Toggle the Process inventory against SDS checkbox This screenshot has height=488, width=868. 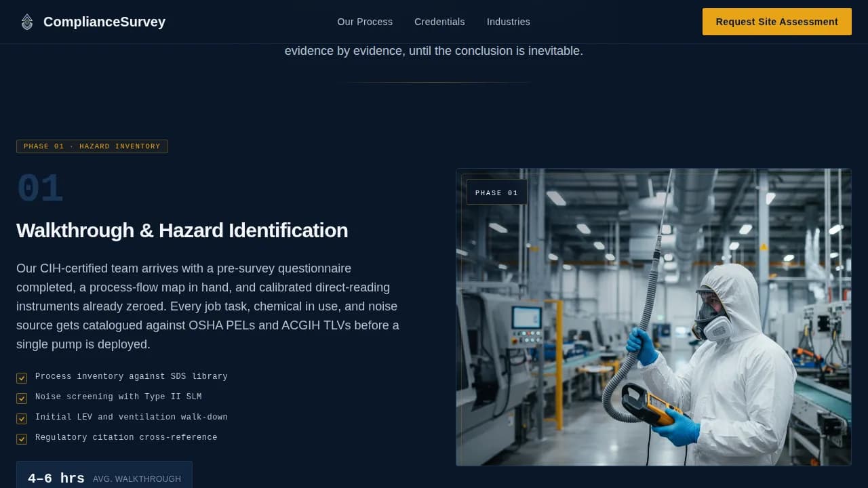[x=22, y=378]
